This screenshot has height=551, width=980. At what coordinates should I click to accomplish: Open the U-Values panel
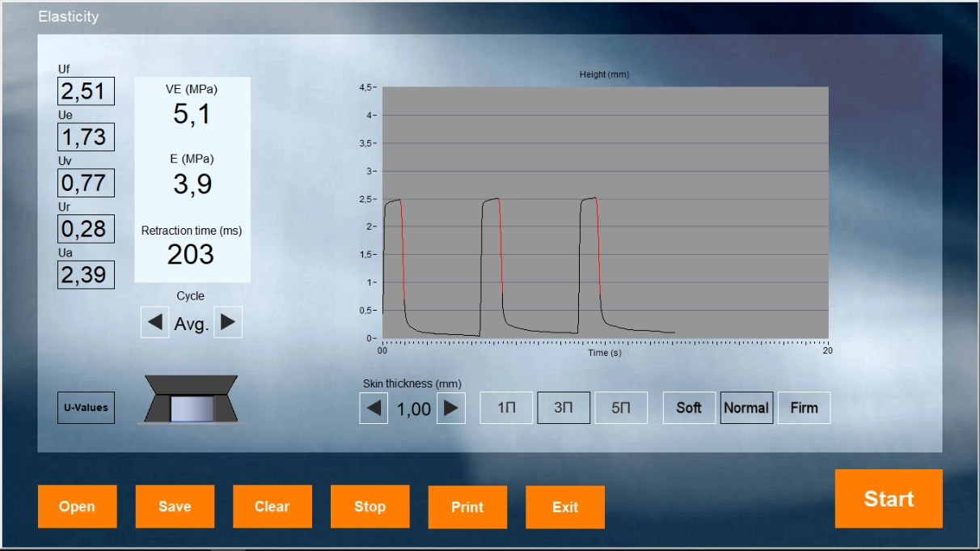86,408
